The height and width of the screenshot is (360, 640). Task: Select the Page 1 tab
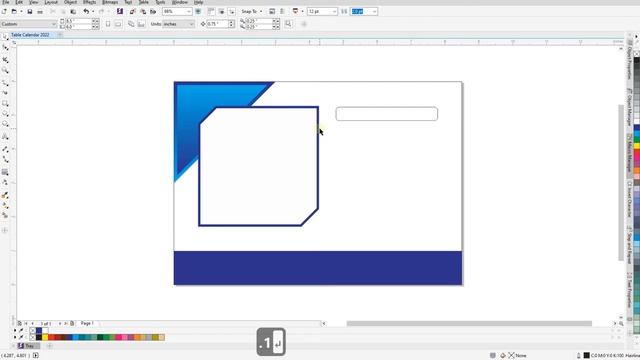click(87, 323)
